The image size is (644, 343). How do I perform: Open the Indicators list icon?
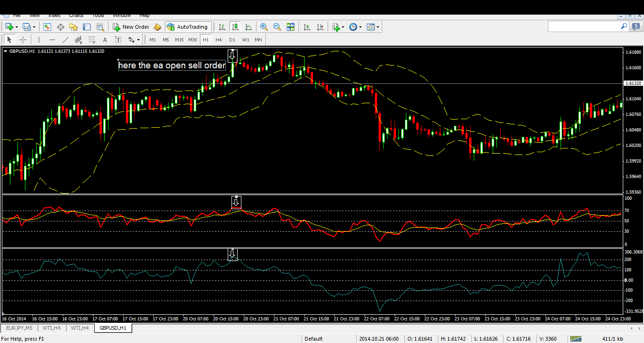336,27
